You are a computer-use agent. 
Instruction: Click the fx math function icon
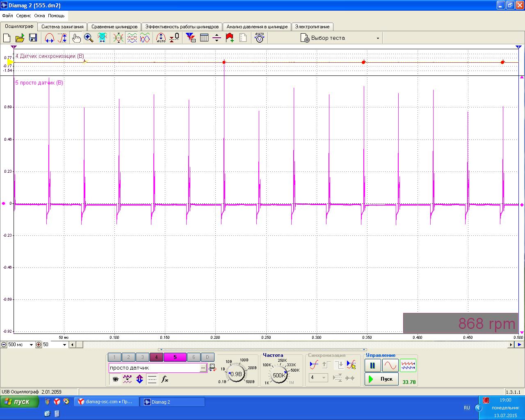point(164,379)
